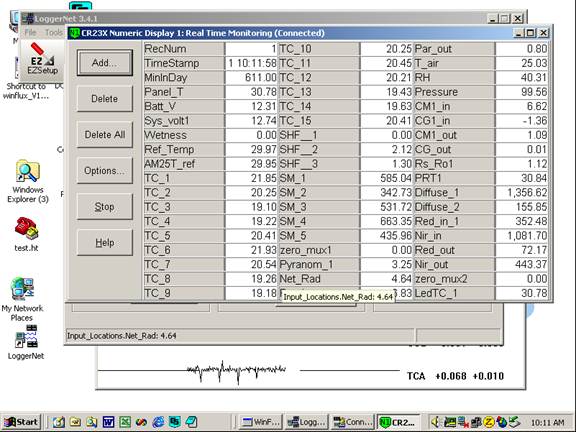Switch to Conn... taskbar window
This screenshot has height=432, width=576.
353,422
